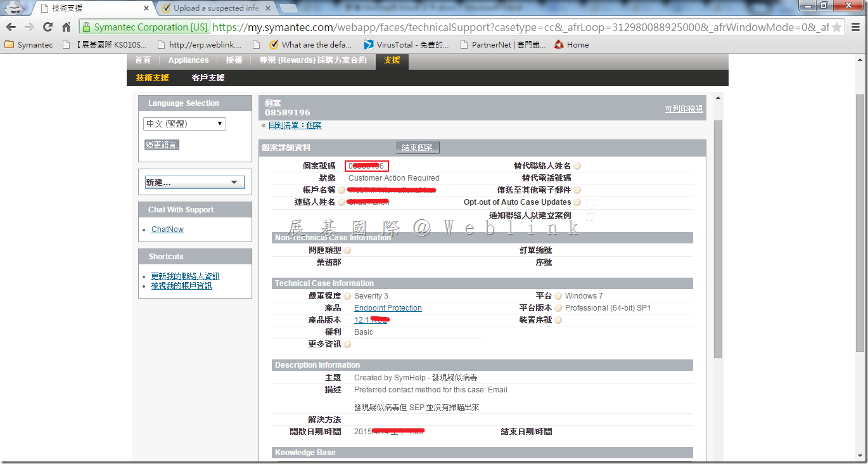Click the help icon beside 平台

pyautogui.click(x=558, y=296)
